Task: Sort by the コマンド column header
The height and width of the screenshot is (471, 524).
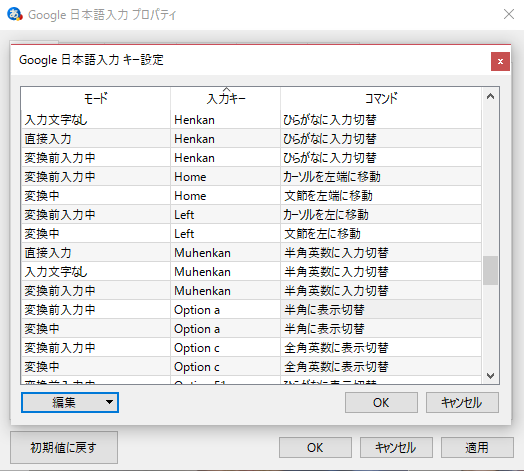Action: pyautogui.click(x=381, y=99)
